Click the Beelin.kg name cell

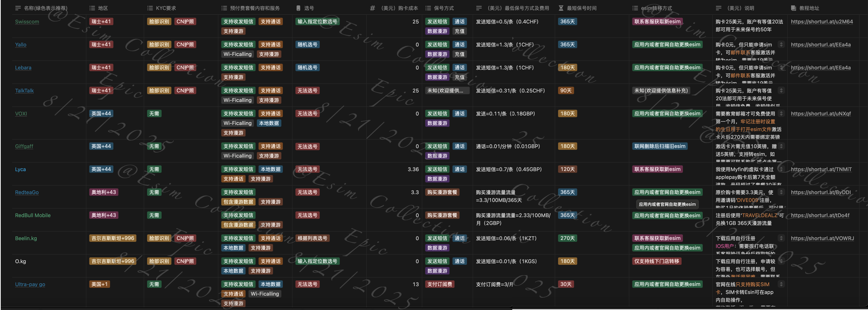[26, 238]
